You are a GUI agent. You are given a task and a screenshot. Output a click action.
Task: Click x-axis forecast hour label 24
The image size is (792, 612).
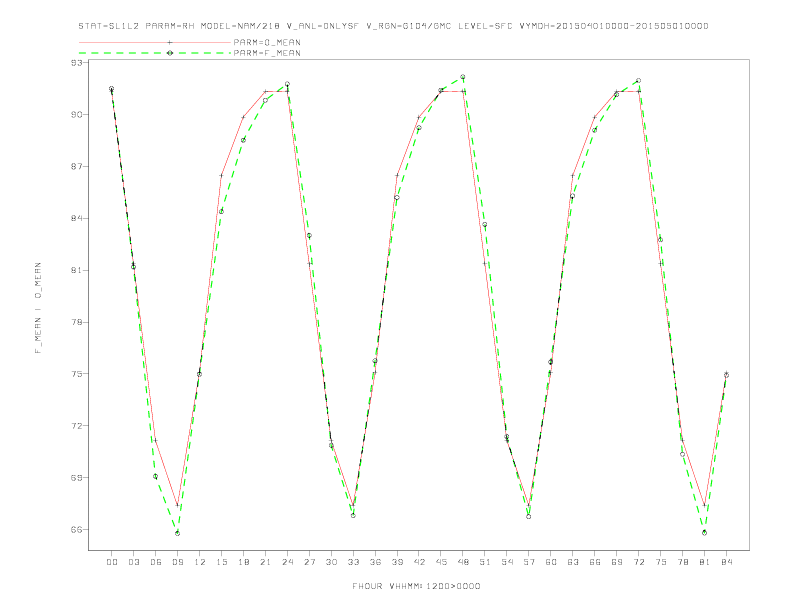click(x=287, y=562)
